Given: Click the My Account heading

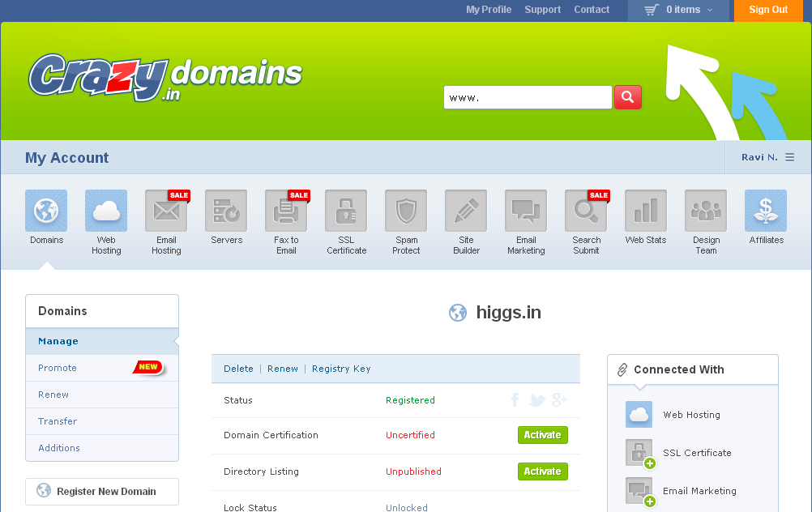Looking at the screenshot, I should click(x=66, y=158).
